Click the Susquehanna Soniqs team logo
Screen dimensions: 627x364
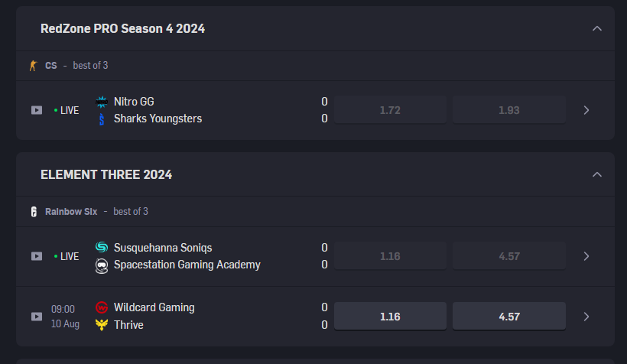tap(102, 248)
